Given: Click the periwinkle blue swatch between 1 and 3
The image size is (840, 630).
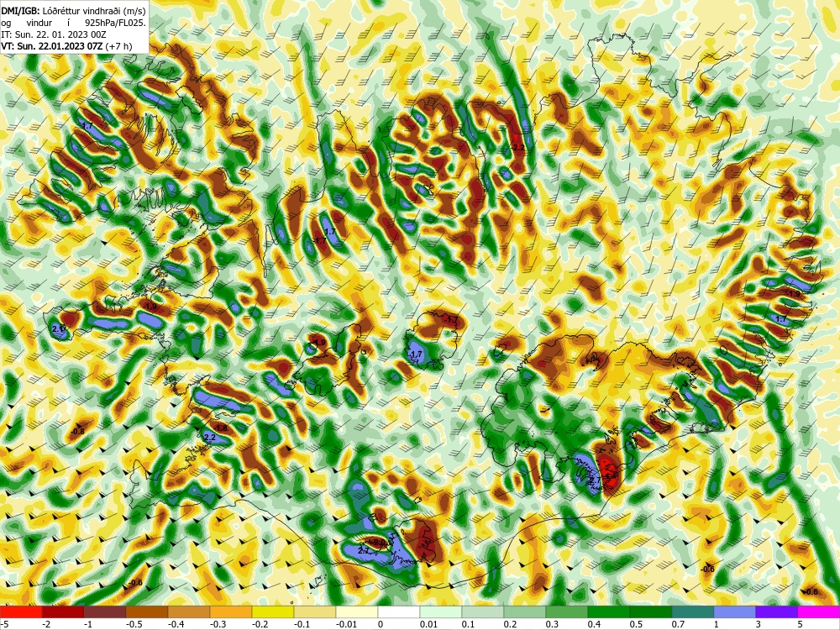Looking at the screenshot, I should pyautogui.click(x=735, y=612).
